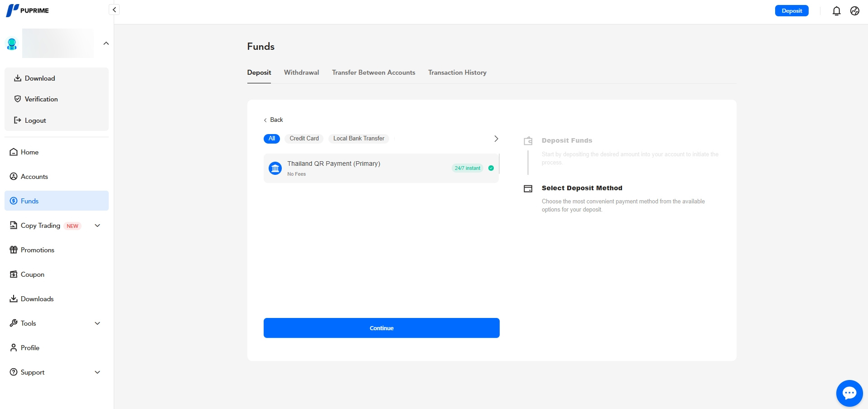Click the notification bell icon
This screenshot has width=868, height=409.
836,11
